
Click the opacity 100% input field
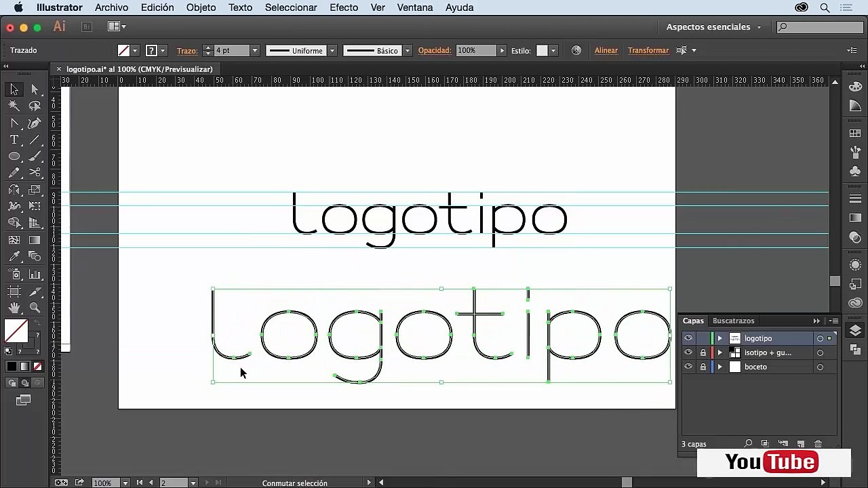pyautogui.click(x=475, y=50)
